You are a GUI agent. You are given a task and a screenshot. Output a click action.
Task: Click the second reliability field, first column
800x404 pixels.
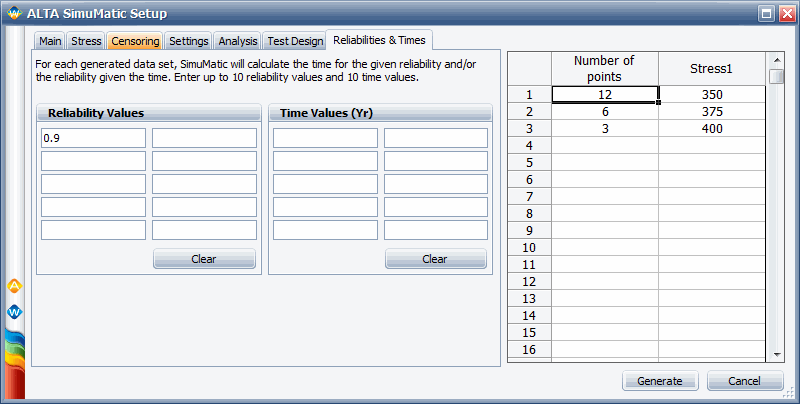coord(93,161)
